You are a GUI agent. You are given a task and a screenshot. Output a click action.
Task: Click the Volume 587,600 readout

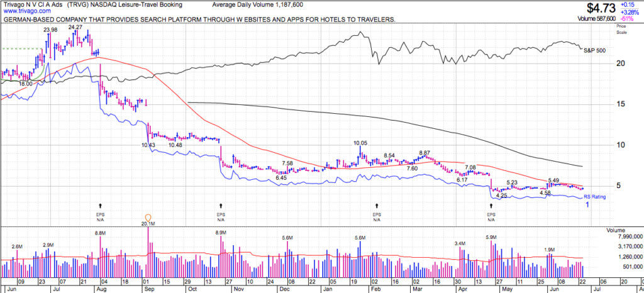pyautogui.click(x=596, y=18)
